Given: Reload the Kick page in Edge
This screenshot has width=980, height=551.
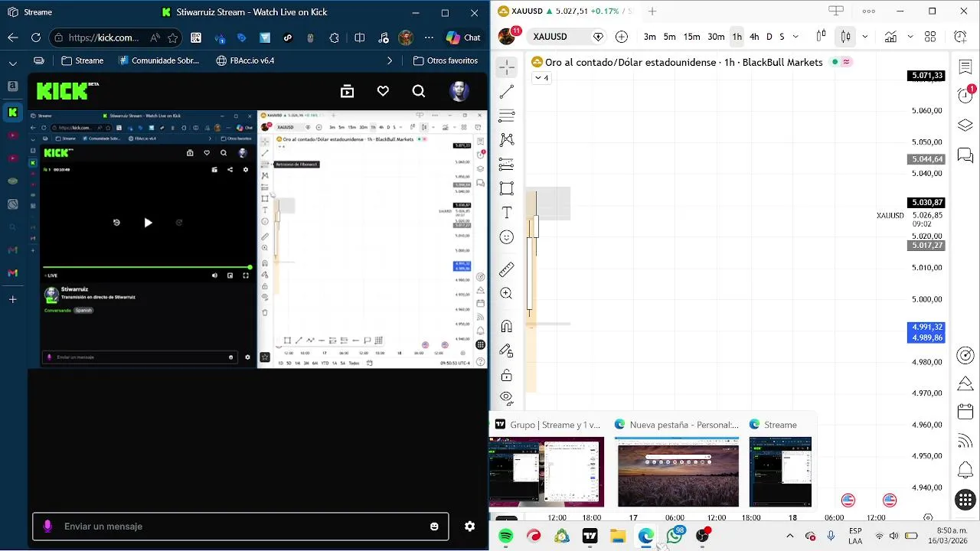Looking at the screenshot, I should tap(36, 37).
